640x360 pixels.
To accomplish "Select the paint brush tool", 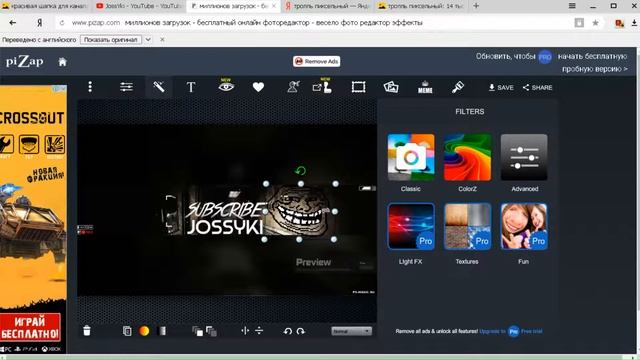I will pos(458,87).
